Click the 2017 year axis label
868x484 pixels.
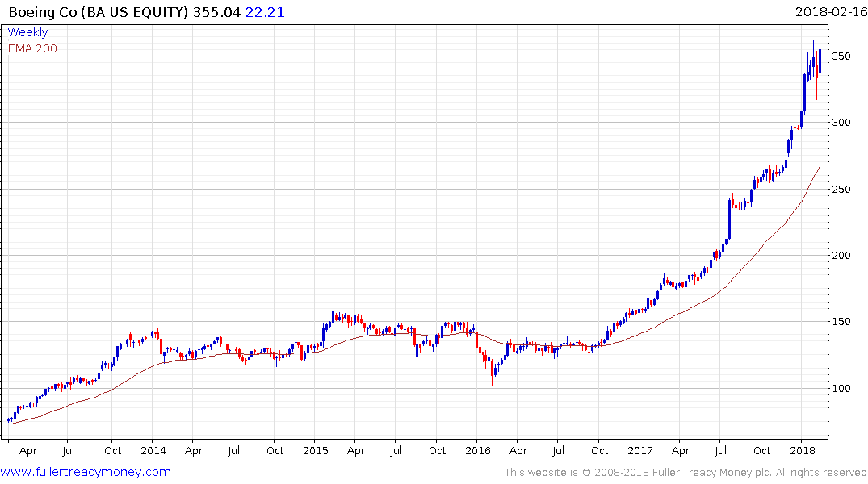[640, 450]
